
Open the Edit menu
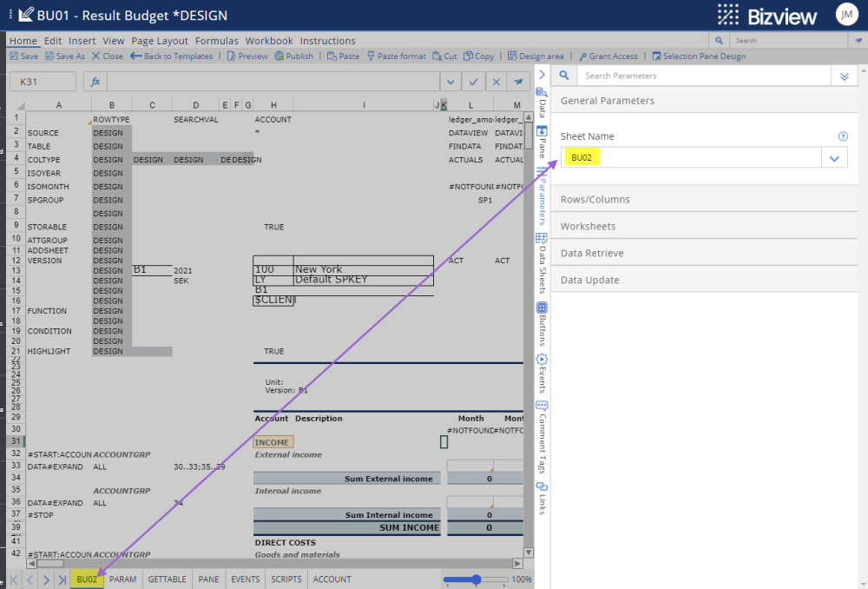click(x=53, y=41)
